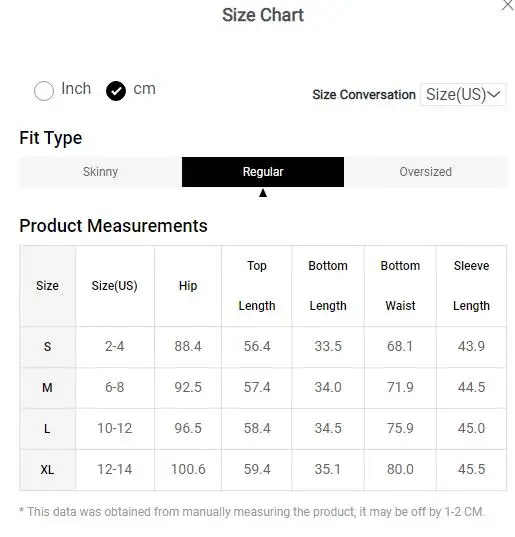Click the Product Measurements heading
The width and height of the screenshot is (515, 537).
pos(113,226)
